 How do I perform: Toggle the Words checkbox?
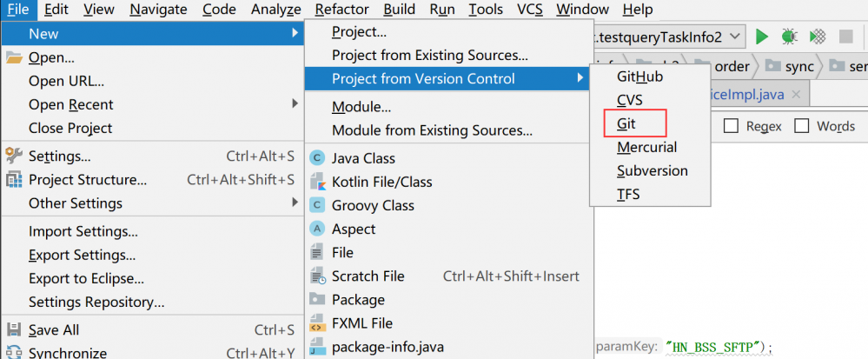(802, 126)
